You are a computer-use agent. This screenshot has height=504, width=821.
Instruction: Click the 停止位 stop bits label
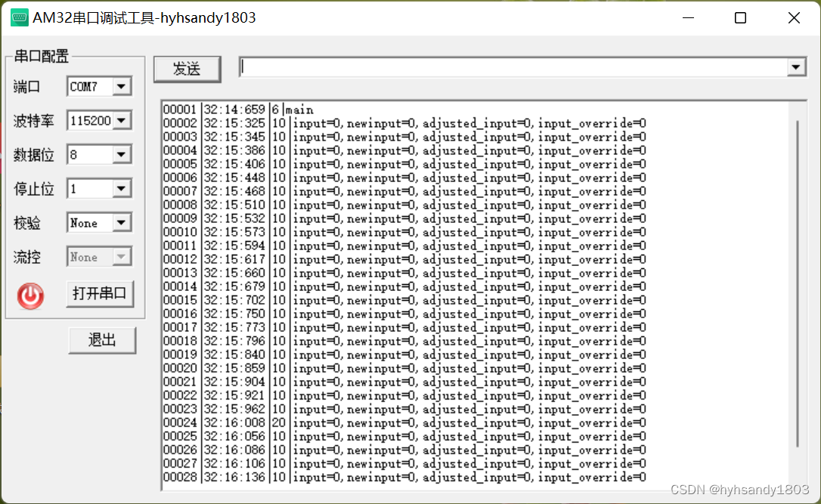(x=33, y=189)
